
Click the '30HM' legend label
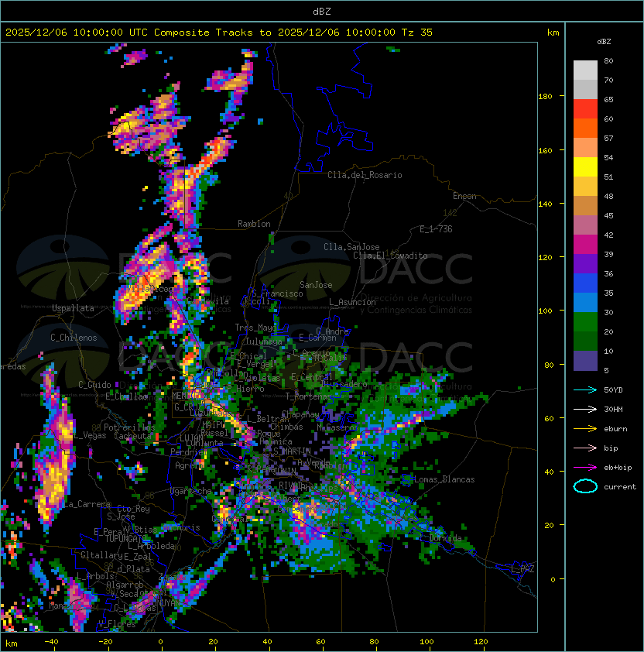click(613, 410)
